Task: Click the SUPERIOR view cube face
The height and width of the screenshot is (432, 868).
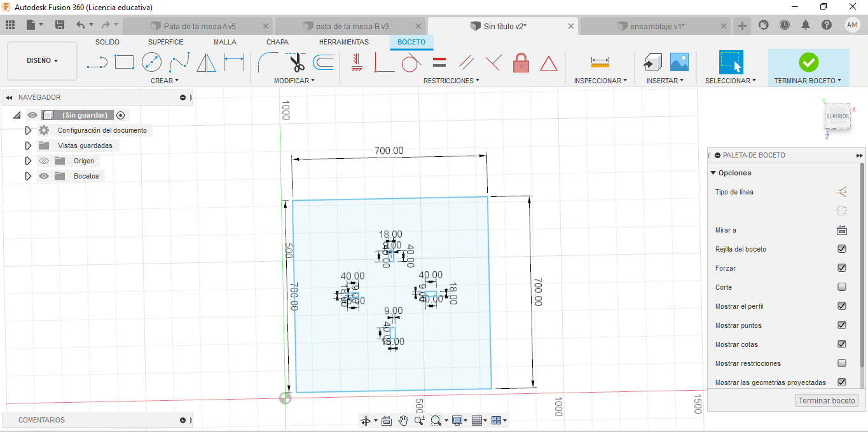Action: point(837,116)
